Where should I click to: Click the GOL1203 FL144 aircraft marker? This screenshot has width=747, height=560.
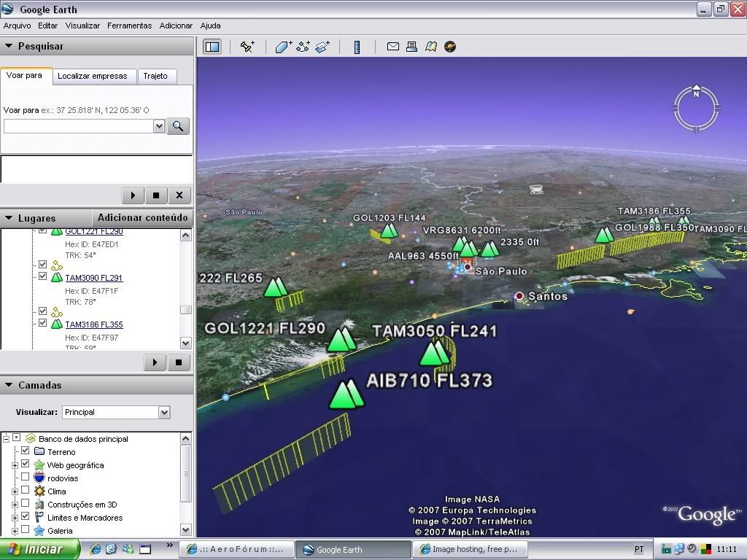click(x=390, y=231)
